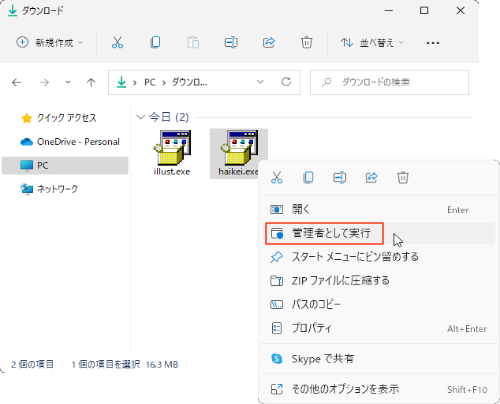This screenshot has width=500, height=404.
Task: Click the Share icon in the top toolbar
Action: (x=269, y=42)
